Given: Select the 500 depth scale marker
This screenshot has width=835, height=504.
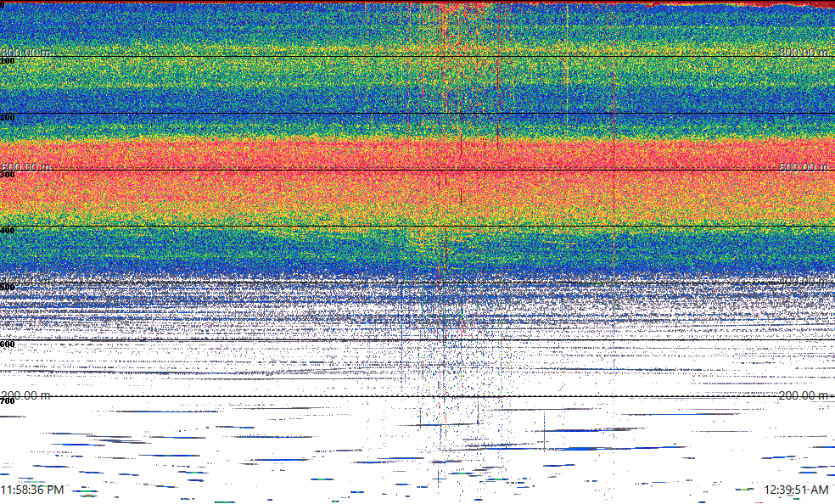Looking at the screenshot, I should coord(8,288).
